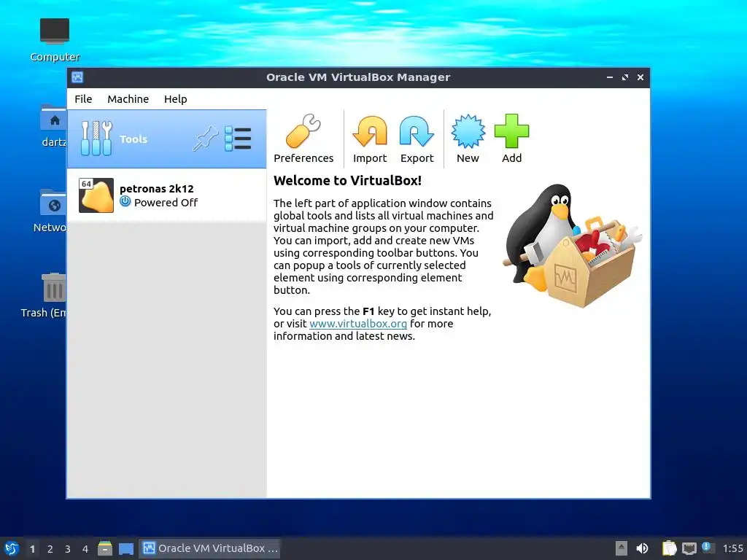Click the Powered Off status icon
This screenshot has width=747, height=560.
(x=125, y=201)
